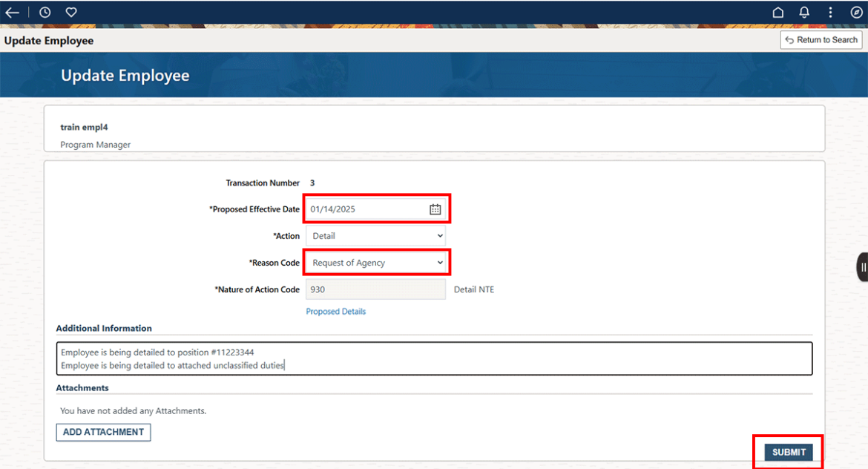Viewport: 868px width, 469px height.
Task: Click the ADD ATTACHMENT button
Action: click(x=103, y=432)
